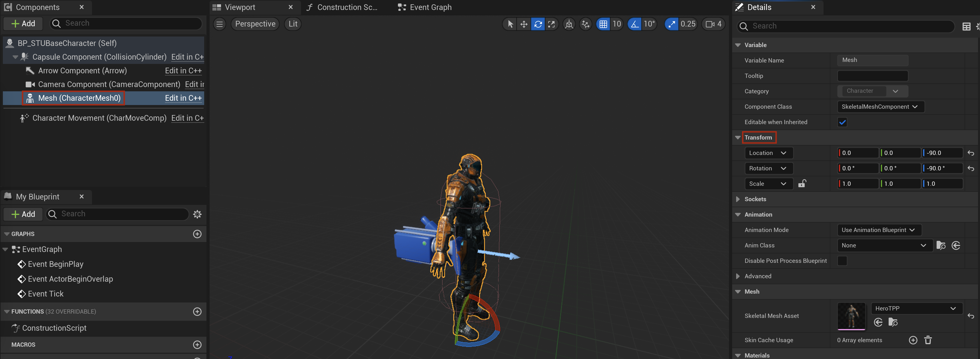Open the Component Class SkeletalMeshComponent dropdown
980x359 pixels.
coord(880,107)
